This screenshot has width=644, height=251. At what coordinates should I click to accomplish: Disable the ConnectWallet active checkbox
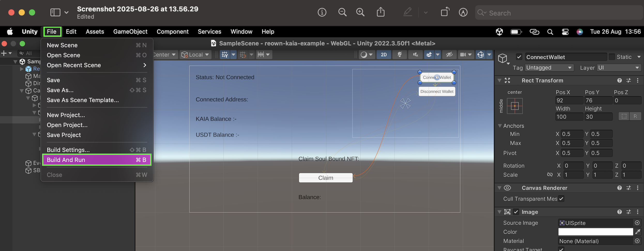click(x=519, y=57)
